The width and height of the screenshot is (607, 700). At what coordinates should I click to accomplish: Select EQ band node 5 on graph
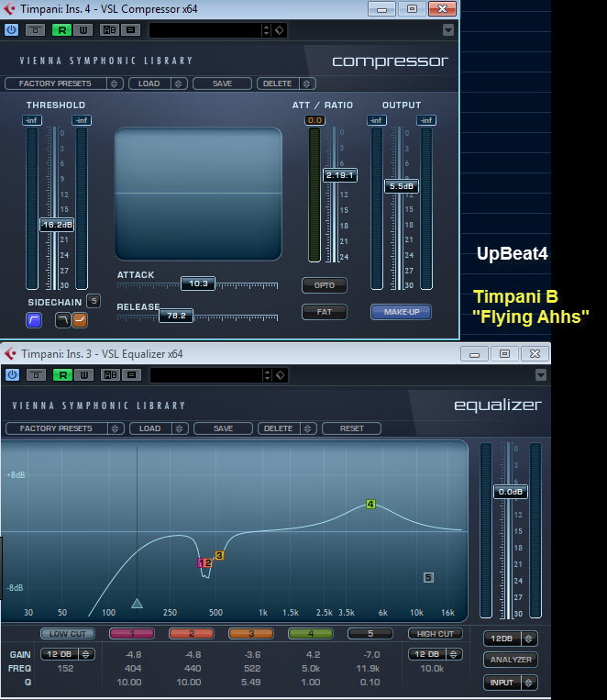428,578
